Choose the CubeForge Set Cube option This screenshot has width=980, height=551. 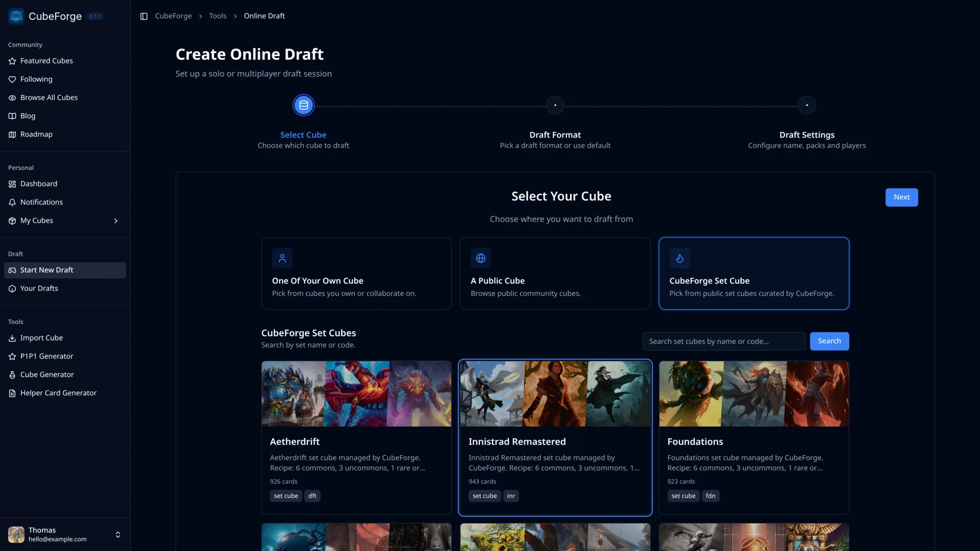754,273
